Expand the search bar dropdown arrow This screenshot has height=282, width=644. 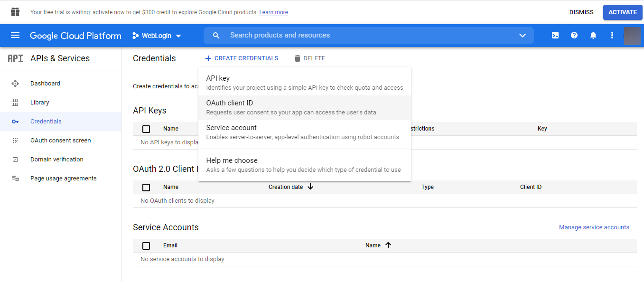(523, 36)
